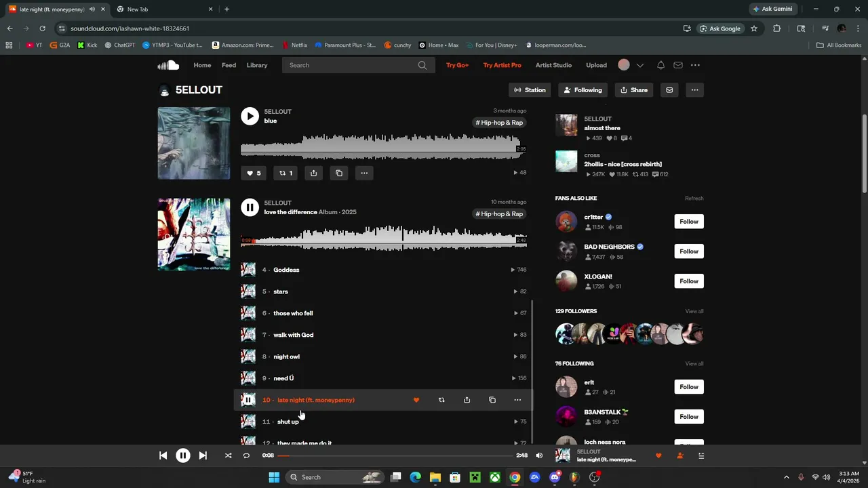The height and width of the screenshot is (488, 868).
Task: Expand the profile avatar dropdown chevron
Action: [x=639, y=65]
